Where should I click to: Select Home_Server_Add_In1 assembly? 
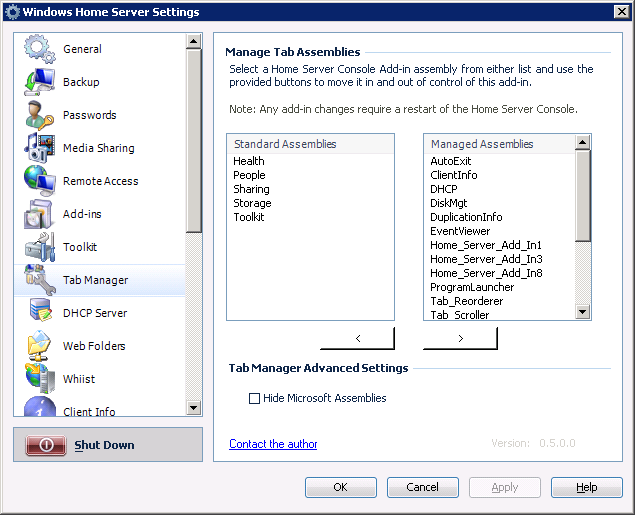click(486, 245)
